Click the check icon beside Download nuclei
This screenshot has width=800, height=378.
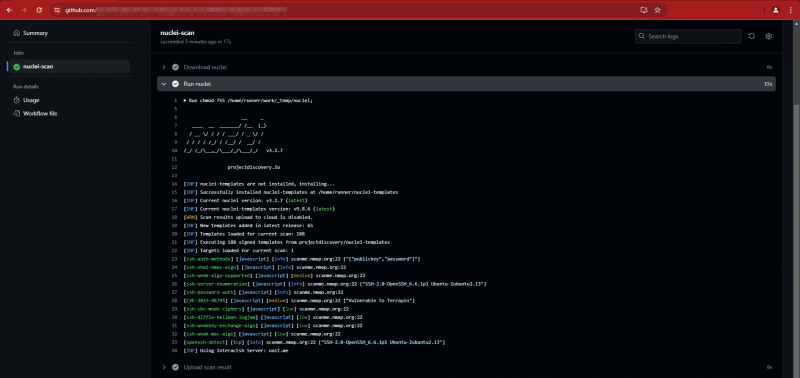[176, 67]
